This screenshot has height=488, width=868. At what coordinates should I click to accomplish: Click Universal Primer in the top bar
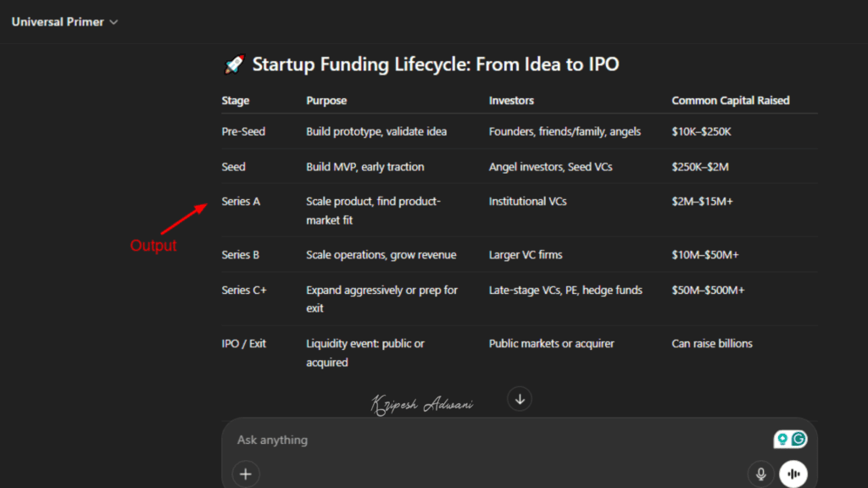(x=56, y=22)
